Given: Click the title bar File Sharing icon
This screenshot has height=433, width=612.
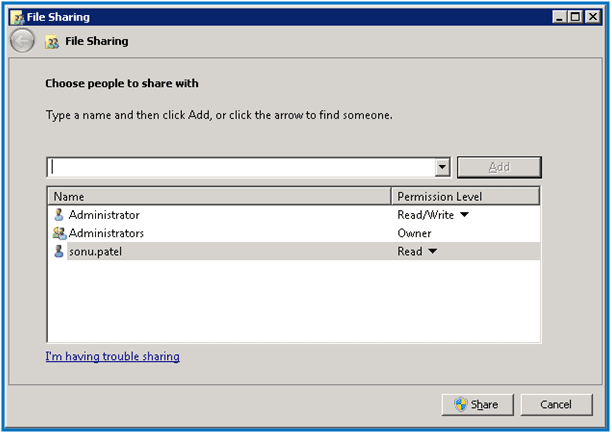Looking at the screenshot, I should pos(17,17).
